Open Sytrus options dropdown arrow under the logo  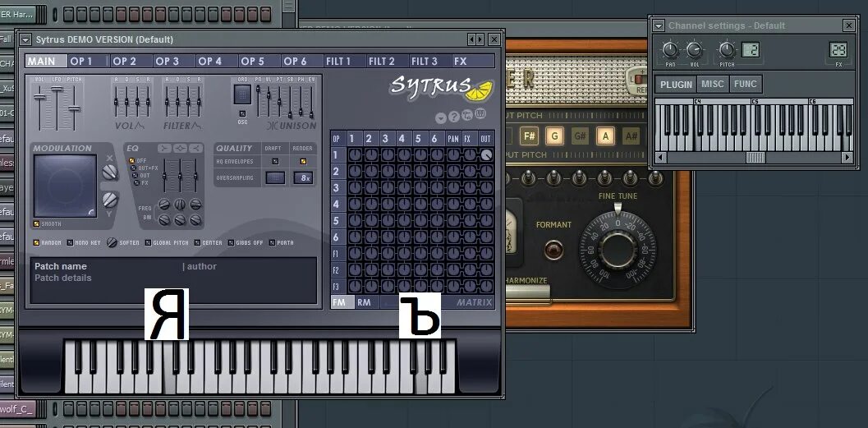pos(441,118)
